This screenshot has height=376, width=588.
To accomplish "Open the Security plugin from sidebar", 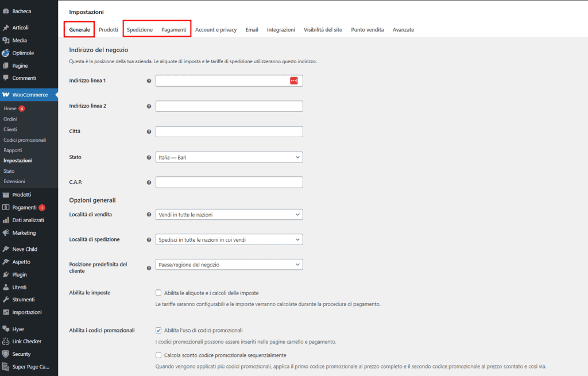I will click(22, 354).
